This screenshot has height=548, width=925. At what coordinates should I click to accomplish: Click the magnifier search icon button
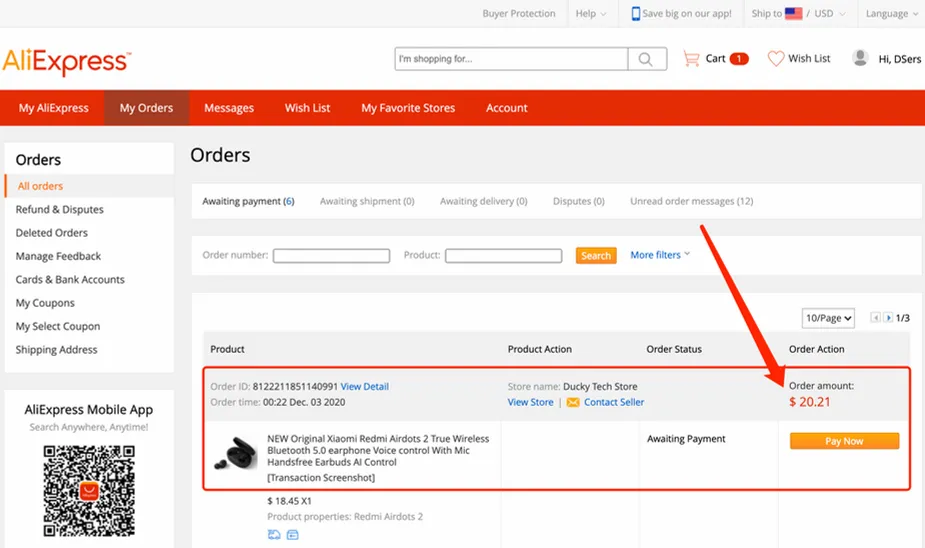(x=647, y=59)
